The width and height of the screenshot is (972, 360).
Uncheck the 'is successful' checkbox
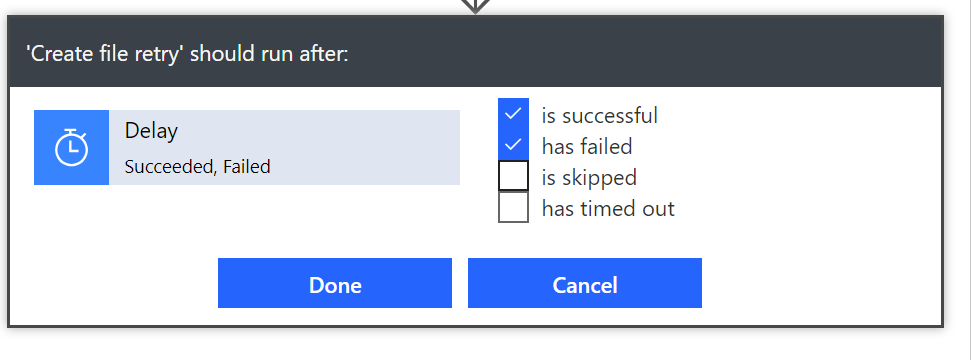click(x=513, y=114)
